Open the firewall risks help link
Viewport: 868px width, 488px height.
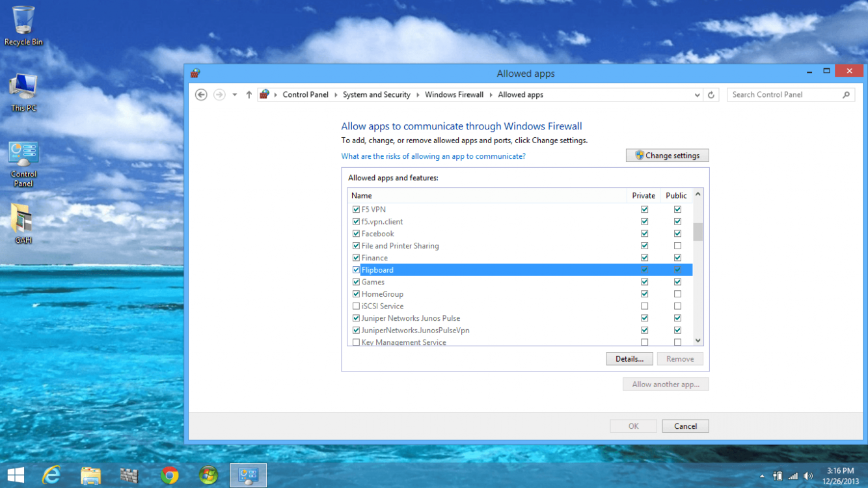point(433,156)
